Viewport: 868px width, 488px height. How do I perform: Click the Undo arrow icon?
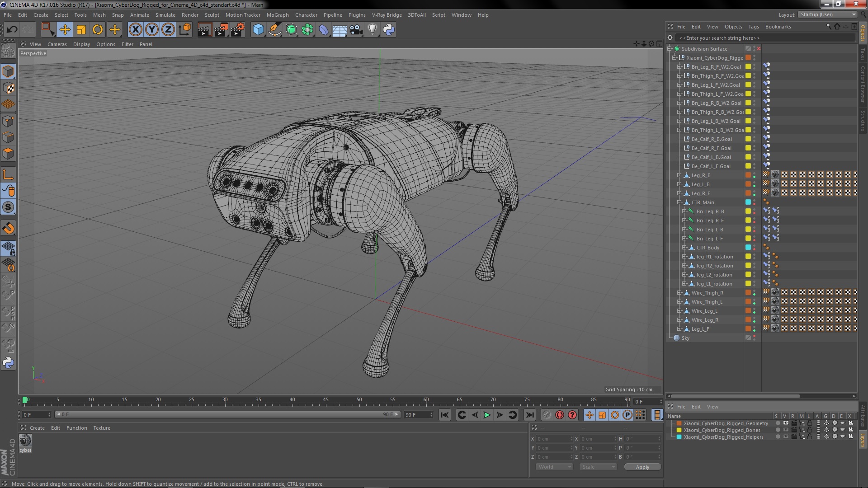[x=12, y=30]
